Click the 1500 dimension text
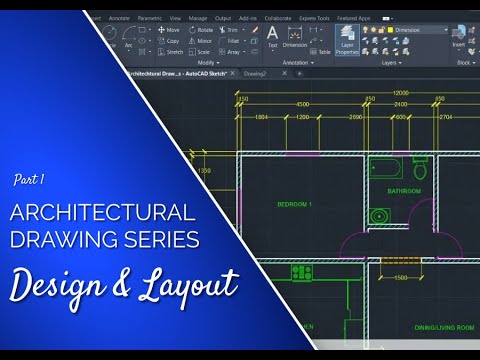This screenshot has height=360, width=480. pyautogui.click(x=401, y=278)
